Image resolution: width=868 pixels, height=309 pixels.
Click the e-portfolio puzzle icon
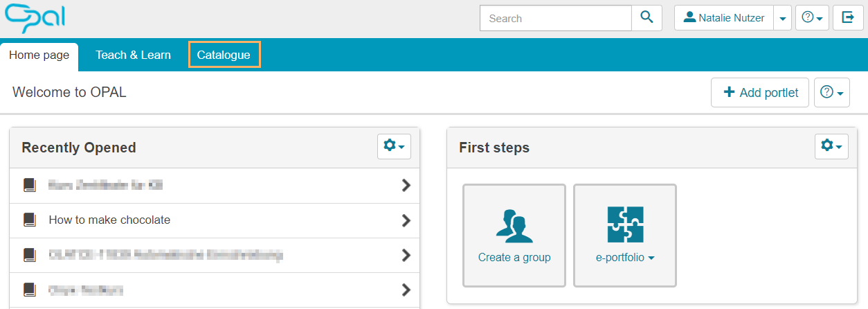click(625, 224)
